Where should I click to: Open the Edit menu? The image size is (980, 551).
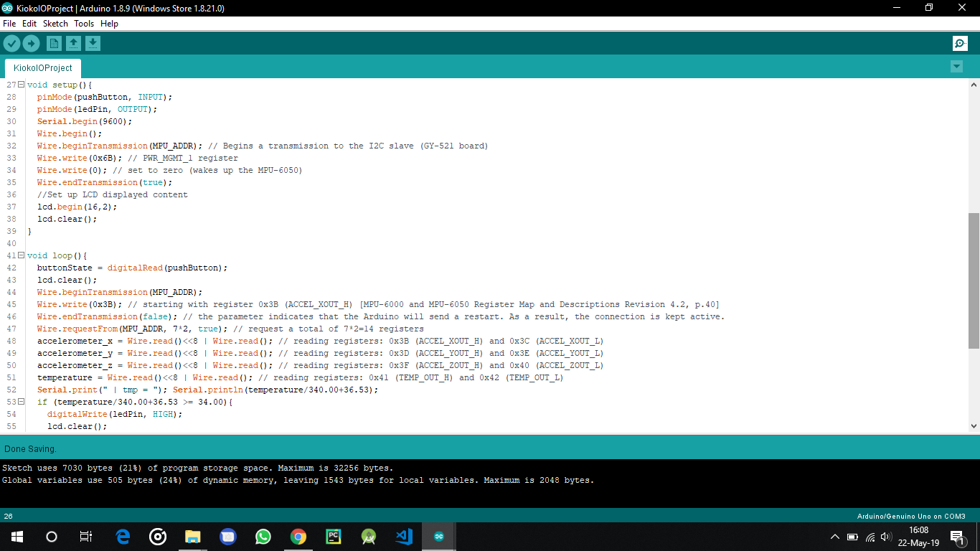pyautogui.click(x=29, y=24)
